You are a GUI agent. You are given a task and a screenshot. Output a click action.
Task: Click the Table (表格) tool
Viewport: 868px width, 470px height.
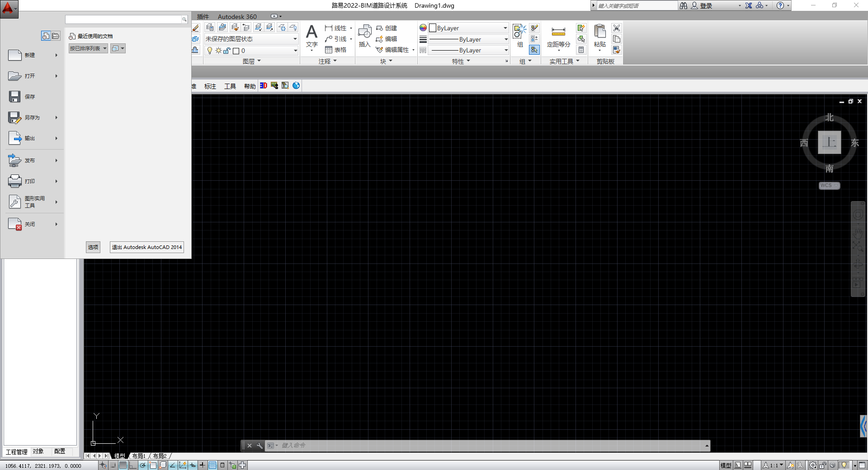coord(335,50)
